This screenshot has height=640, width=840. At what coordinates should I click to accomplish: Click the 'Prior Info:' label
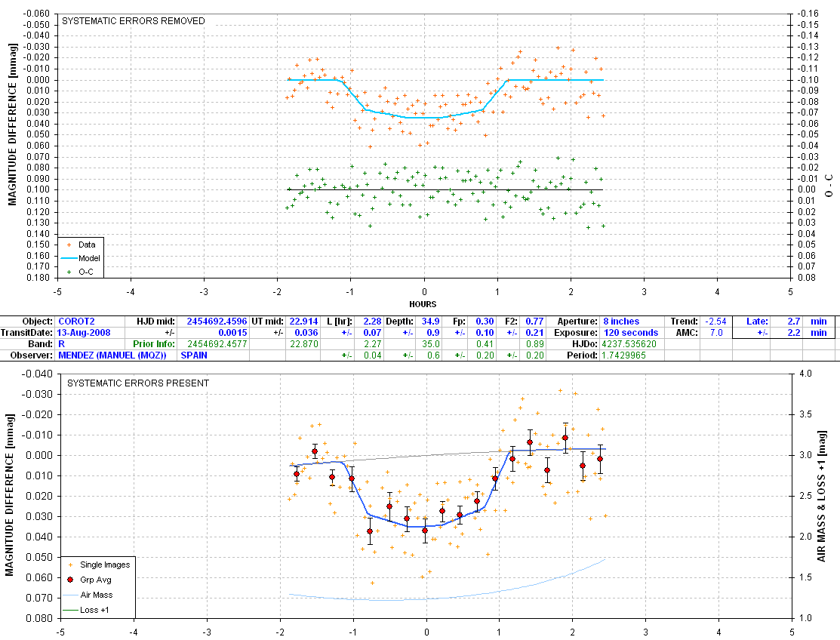pos(154,344)
